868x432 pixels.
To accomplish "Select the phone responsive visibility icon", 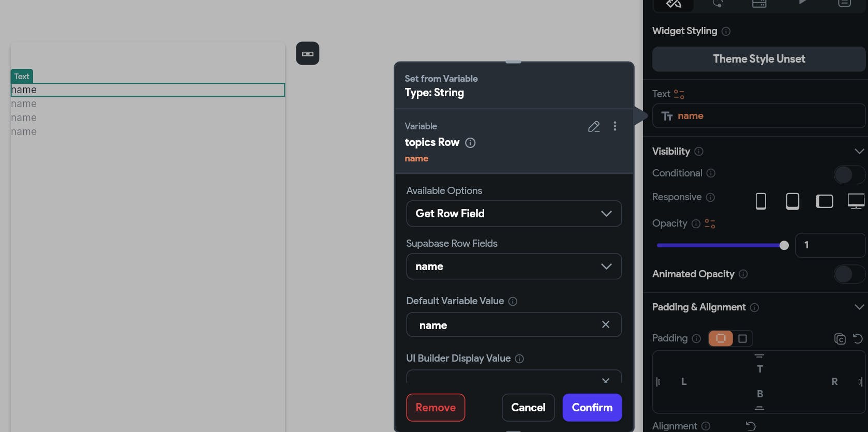I will pos(761,201).
